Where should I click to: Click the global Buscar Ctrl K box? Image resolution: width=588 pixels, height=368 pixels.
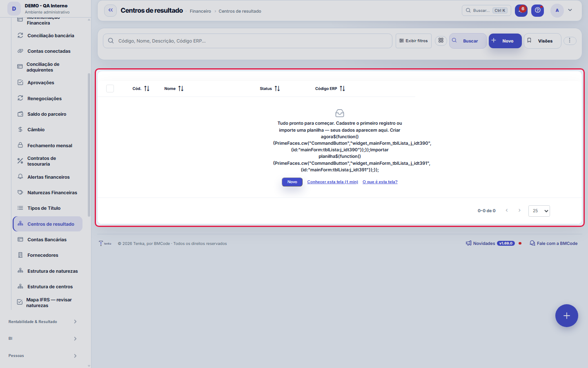tap(486, 11)
